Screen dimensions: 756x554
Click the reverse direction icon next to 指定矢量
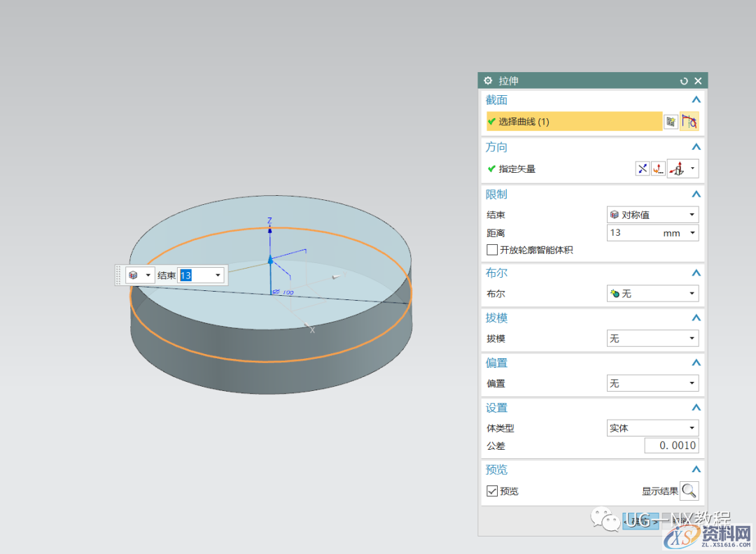click(x=643, y=169)
